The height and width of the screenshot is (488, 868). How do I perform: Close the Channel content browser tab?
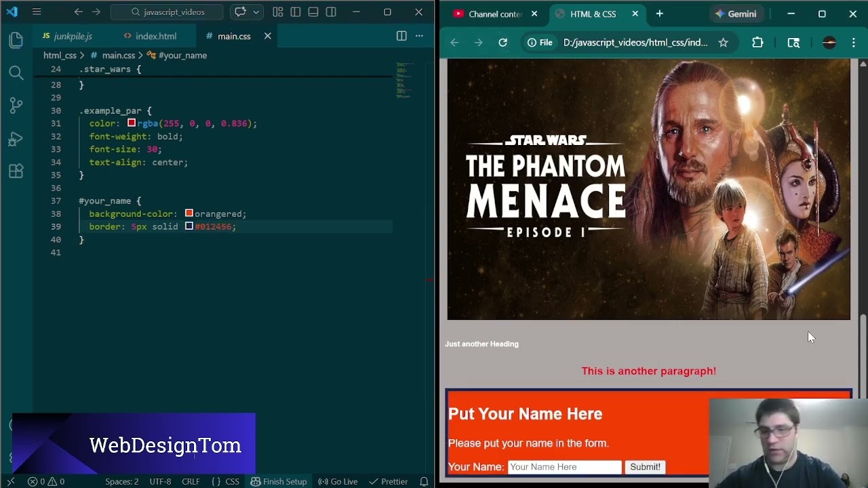pos(534,14)
